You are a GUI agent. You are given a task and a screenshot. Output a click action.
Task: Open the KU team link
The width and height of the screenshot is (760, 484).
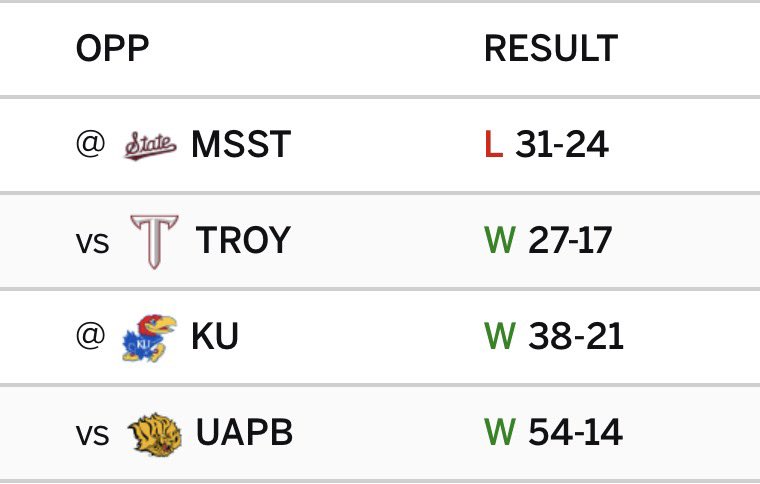point(215,336)
